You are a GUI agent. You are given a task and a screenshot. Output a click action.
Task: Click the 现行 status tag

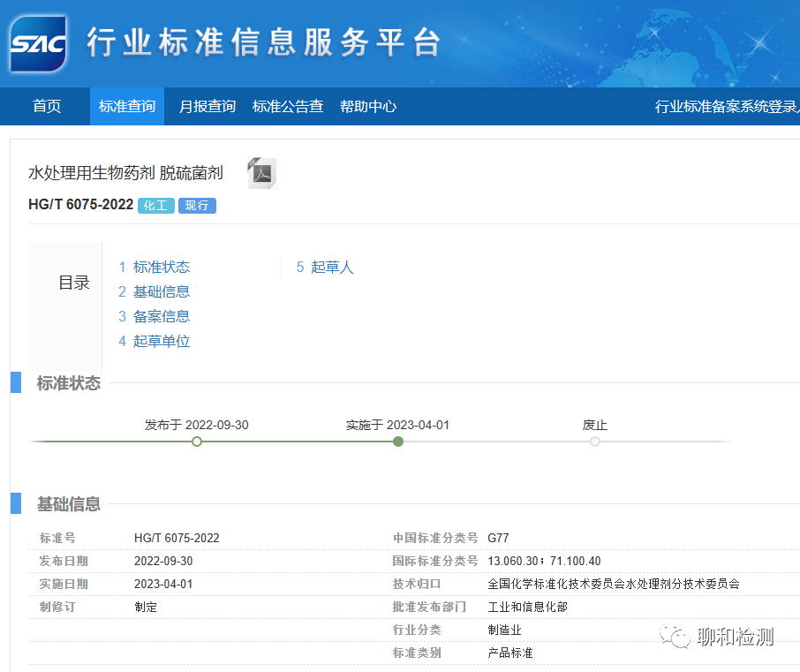pos(197,206)
